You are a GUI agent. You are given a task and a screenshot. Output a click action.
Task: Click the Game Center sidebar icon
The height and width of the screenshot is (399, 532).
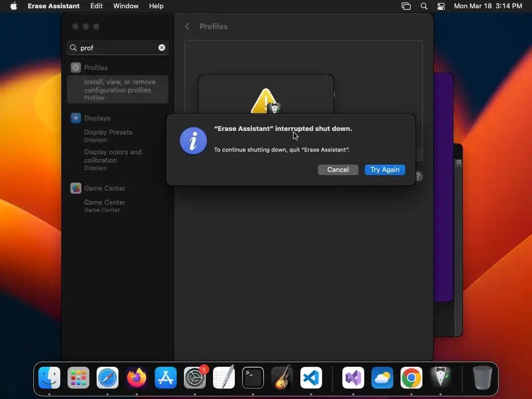pos(76,188)
